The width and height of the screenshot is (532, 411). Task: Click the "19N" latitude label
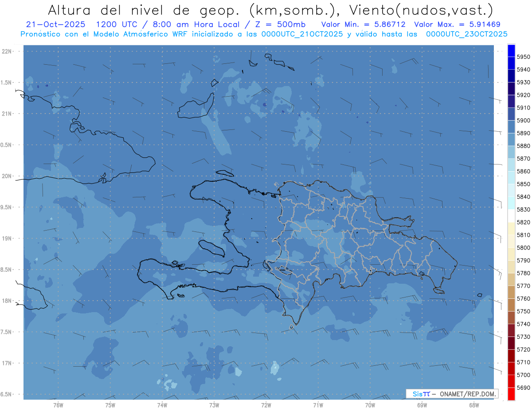[6, 239]
